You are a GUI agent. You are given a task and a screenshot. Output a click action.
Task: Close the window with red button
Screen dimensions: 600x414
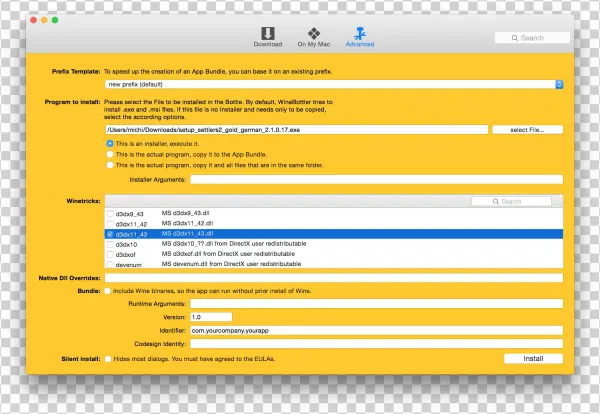coord(34,20)
